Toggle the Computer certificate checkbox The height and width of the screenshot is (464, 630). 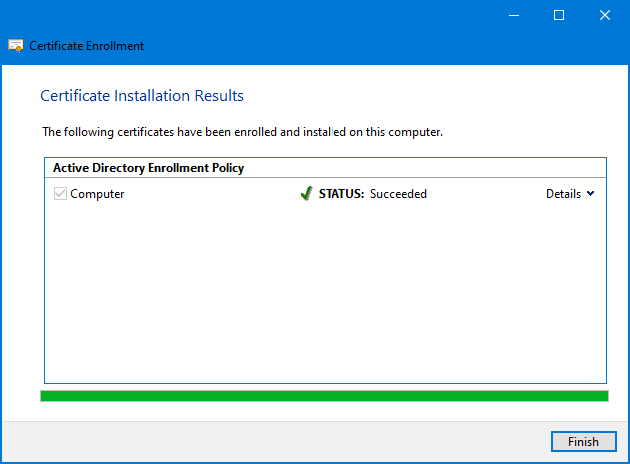pos(60,194)
